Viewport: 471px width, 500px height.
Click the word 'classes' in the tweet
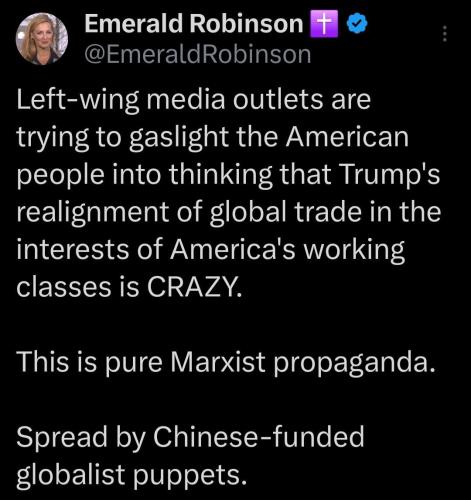64,287
